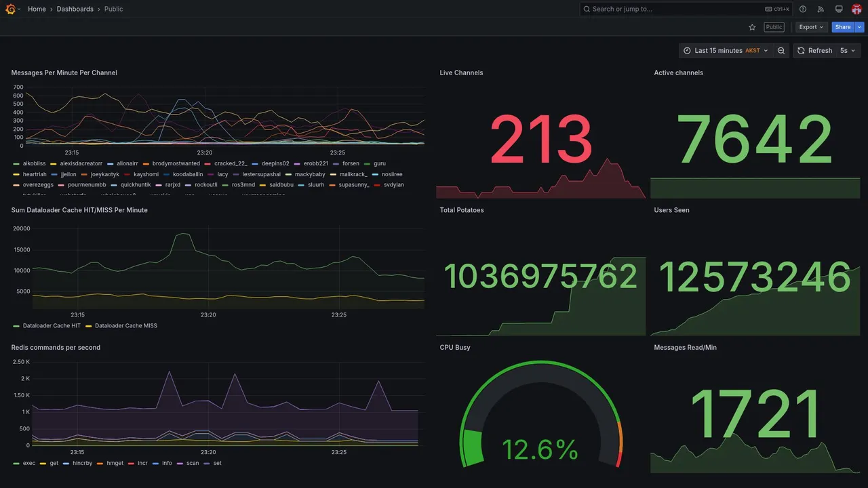The image size is (868, 488).
Task: Open the 5s refresh interval dropdown
Action: tap(848, 51)
